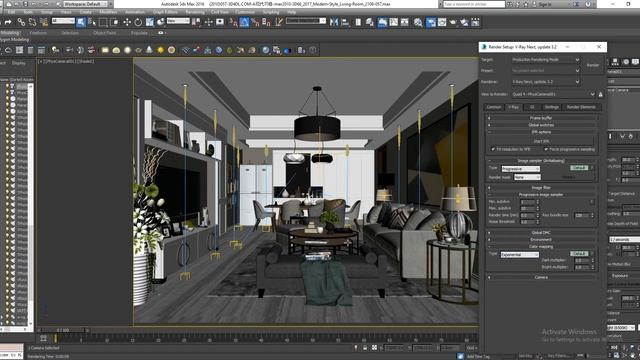The height and width of the screenshot is (360, 640).
Task: Click Sign In in the title bar
Action: (544, 4)
